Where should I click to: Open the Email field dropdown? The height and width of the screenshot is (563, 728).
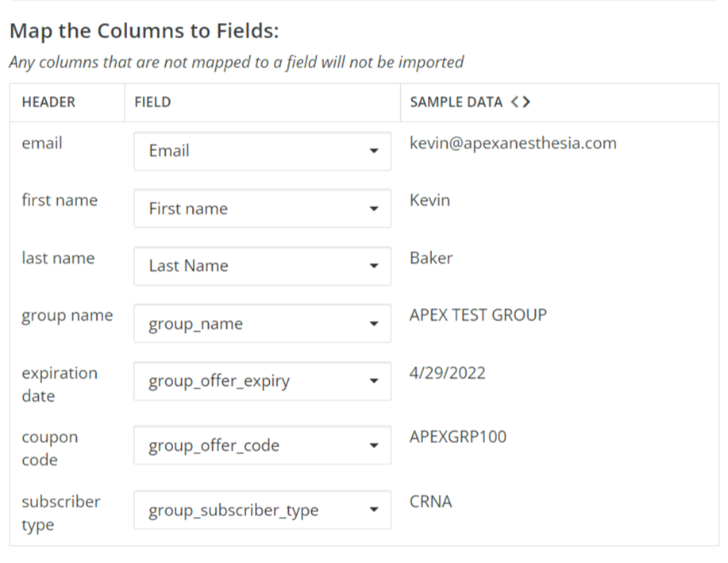click(x=262, y=151)
